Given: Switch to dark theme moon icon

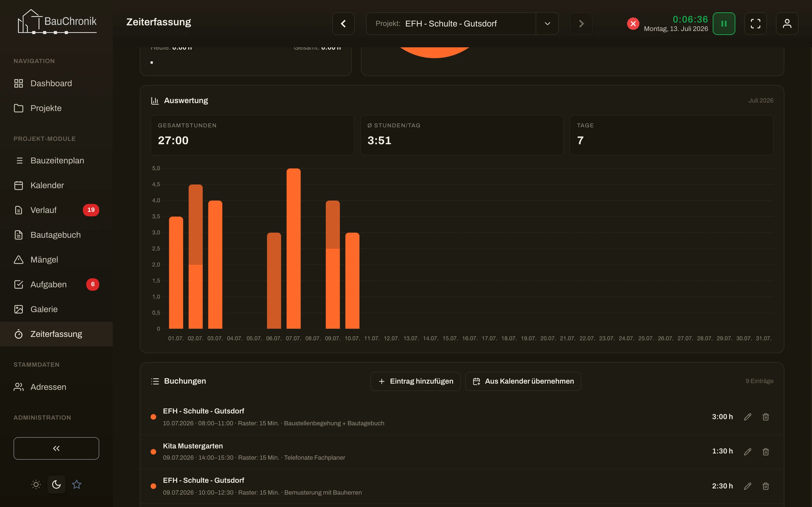Looking at the screenshot, I should pos(56,484).
